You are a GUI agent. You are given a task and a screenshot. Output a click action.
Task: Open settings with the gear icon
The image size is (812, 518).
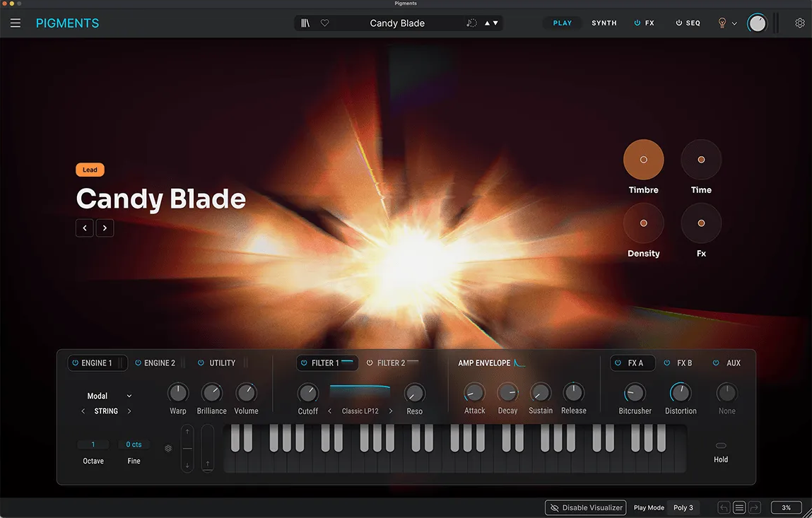(800, 23)
